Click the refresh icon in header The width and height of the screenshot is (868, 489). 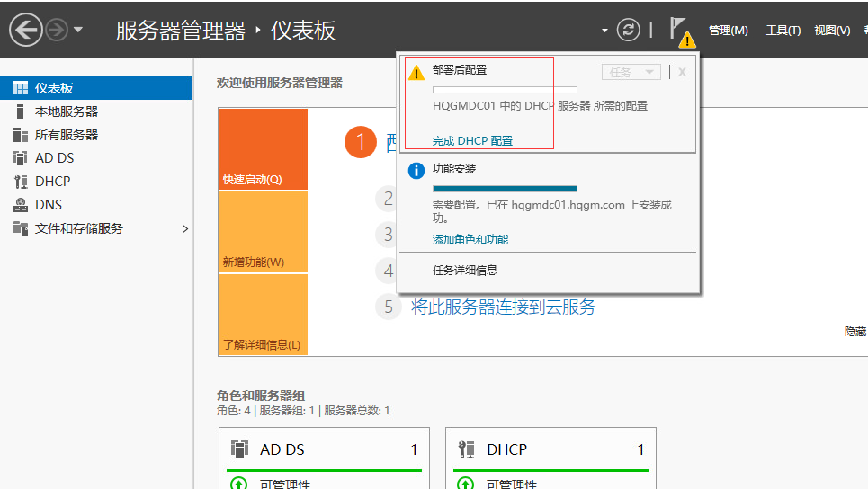pyautogui.click(x=628, y=30)
